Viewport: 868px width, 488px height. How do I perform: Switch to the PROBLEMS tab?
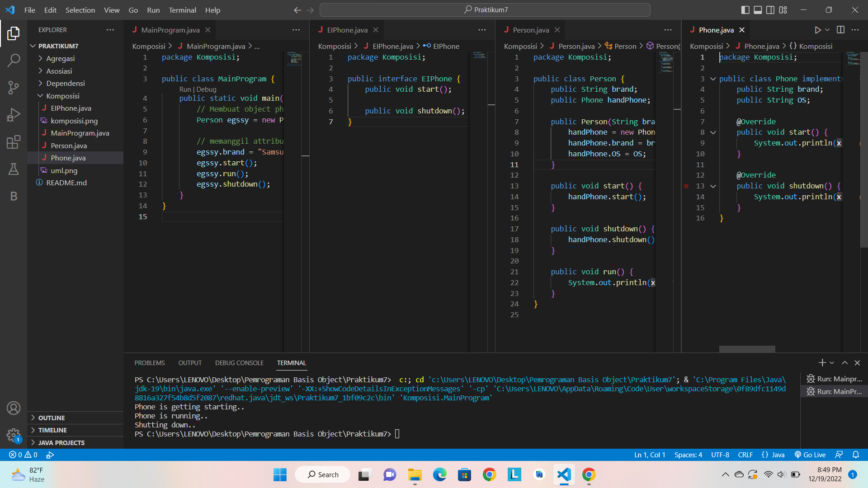[149, 362]
